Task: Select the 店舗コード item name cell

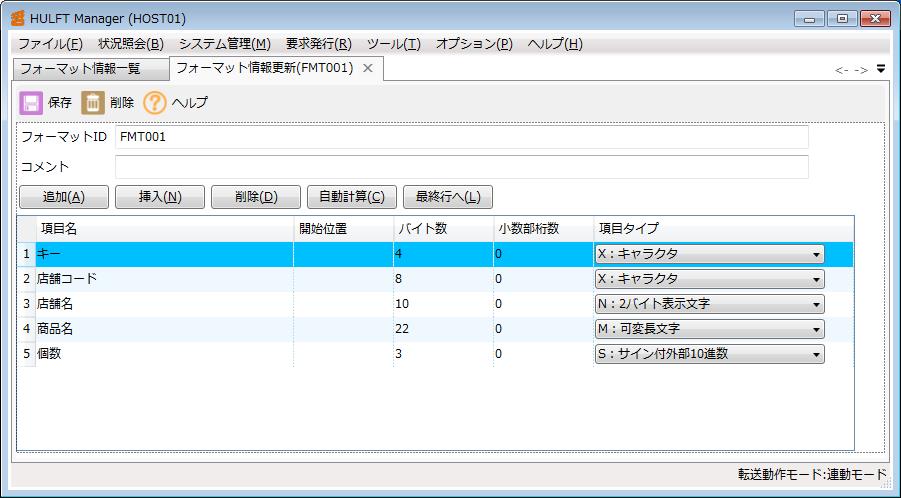Action: [164, 279]
